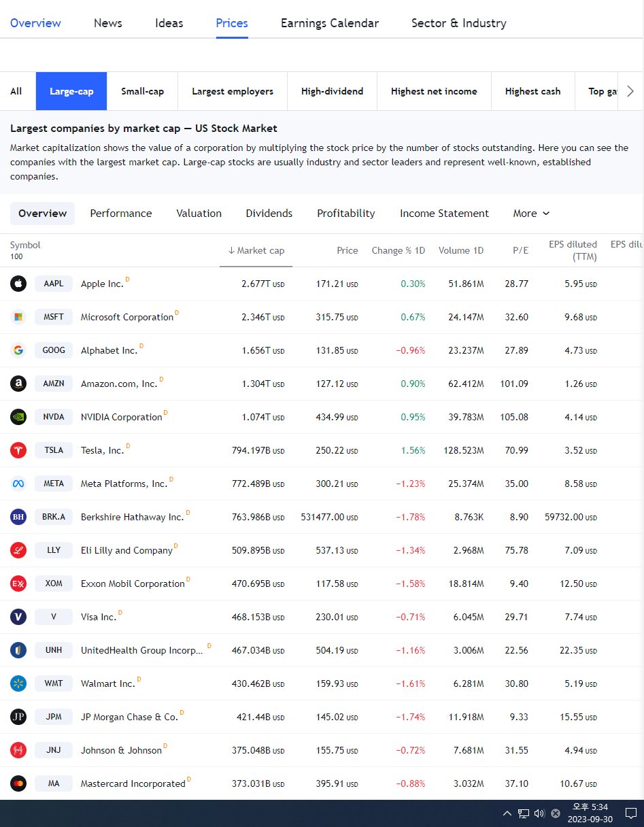Expand the More columns dropdown
644x827 pixels.
point(531,214)
